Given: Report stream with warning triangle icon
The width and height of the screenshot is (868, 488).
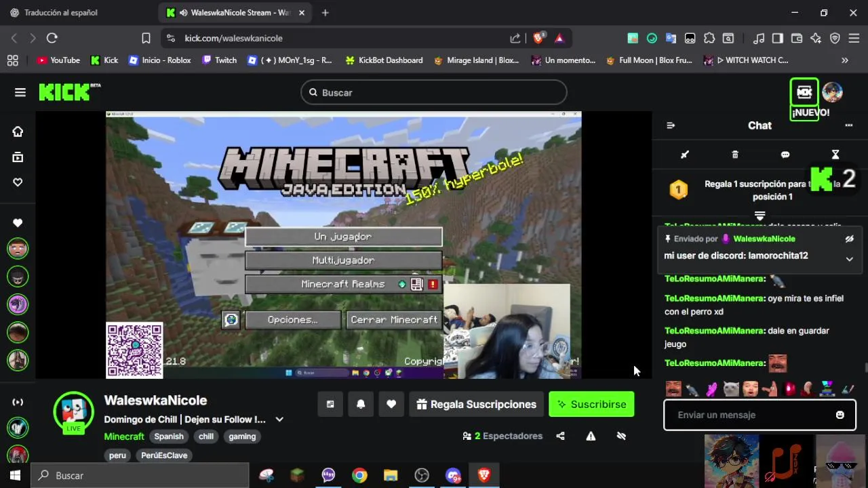Looking at the screenshot, I should pyautogui.click(x=591, y=436).
